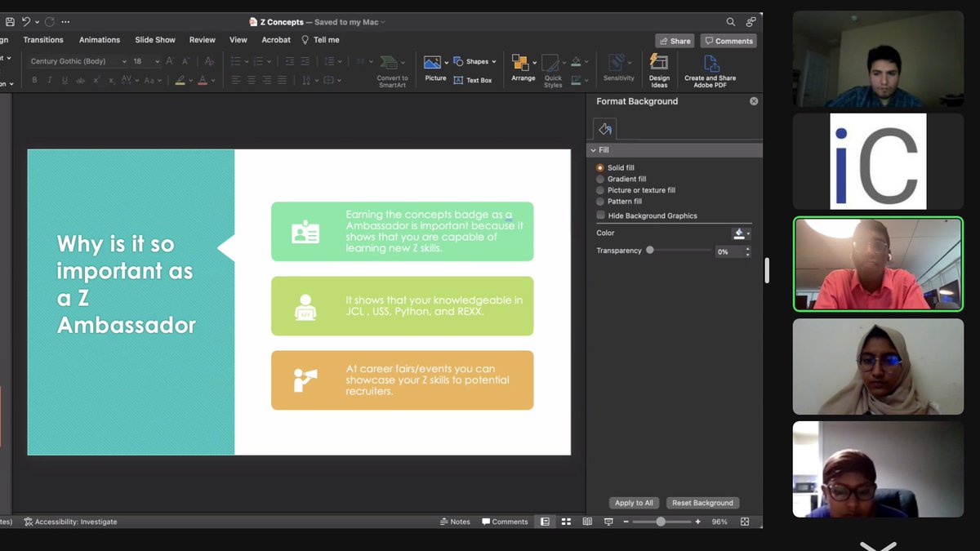Image resolution: width=980 pixels, height=551 pixels.
Task: Click the Transparency percentage field
Action: tap(728, 251)
